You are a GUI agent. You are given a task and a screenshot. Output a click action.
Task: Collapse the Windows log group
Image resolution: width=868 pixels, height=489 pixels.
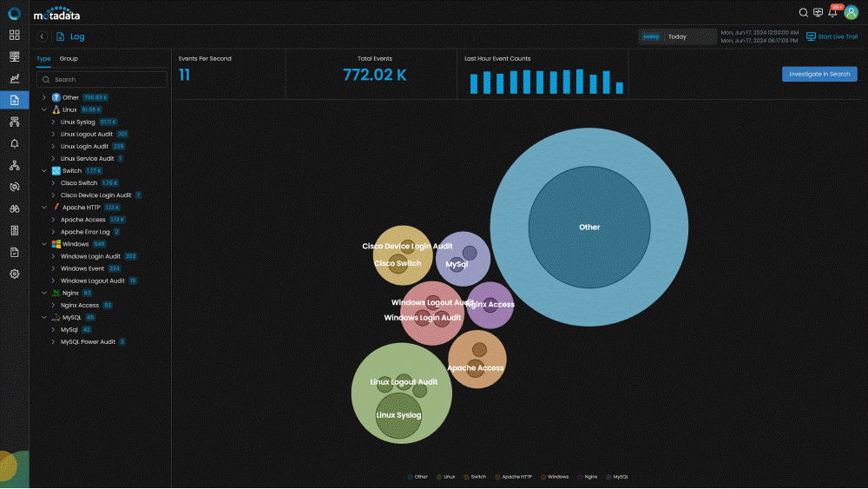click(44, 244)
